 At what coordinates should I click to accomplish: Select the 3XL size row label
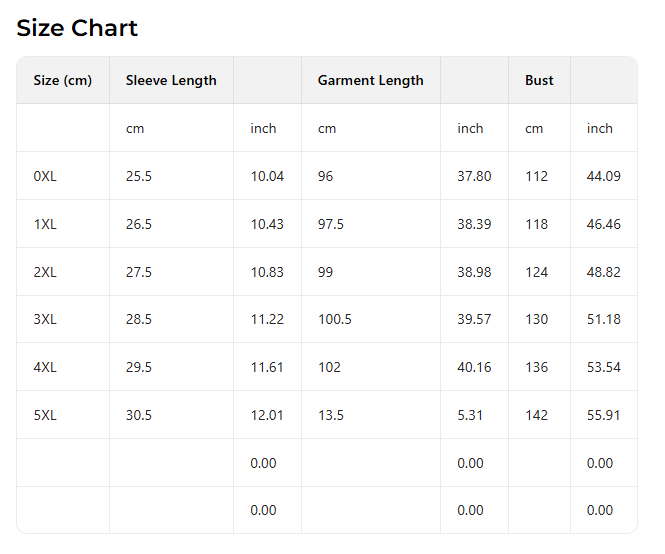(x=45, y=319)
